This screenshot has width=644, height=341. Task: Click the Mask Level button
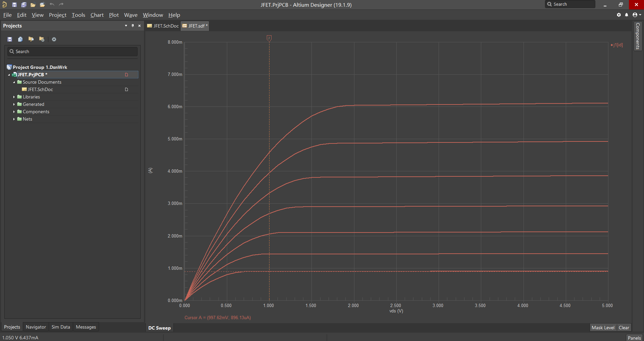603,328
